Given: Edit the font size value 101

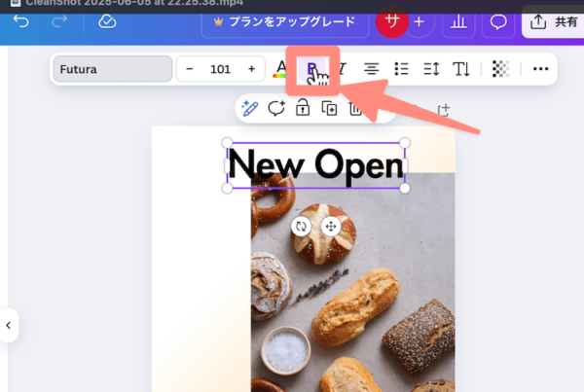Looking at the screenshot, I should (x=220, y=69).
